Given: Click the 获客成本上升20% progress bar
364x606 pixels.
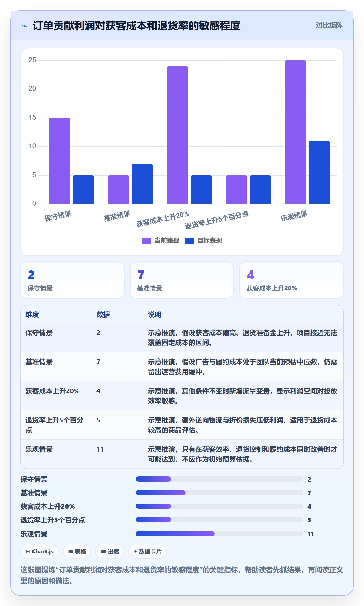Looking at the screenshot, I should point(219,506).
